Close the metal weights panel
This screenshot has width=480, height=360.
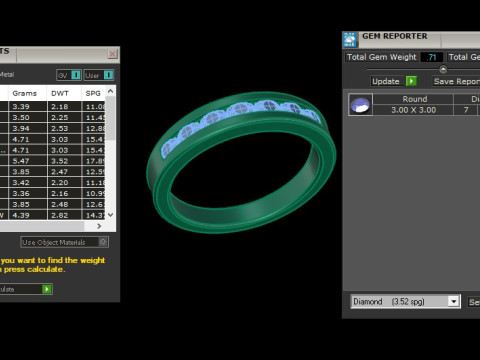pos(113,54)
